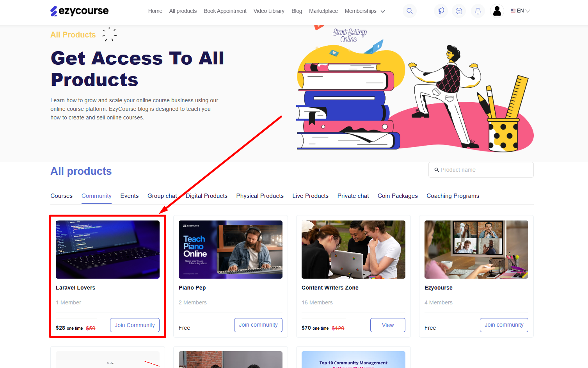Click the '2 Members' text
The image size is (588, 368).
pos(193,302)
